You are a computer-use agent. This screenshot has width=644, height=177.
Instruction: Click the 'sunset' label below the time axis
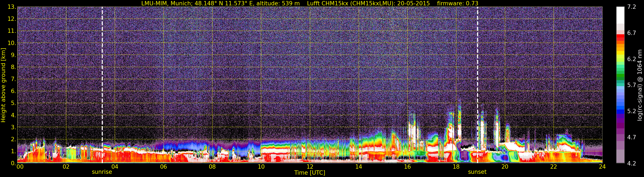point(477,172)
